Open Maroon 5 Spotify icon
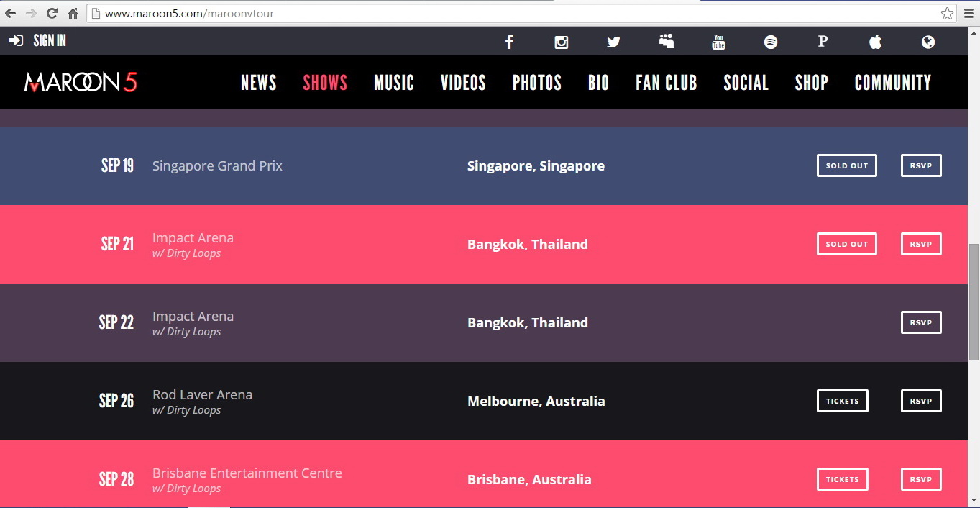The height and width of the screenshot is (508, 980). point(771,42)
